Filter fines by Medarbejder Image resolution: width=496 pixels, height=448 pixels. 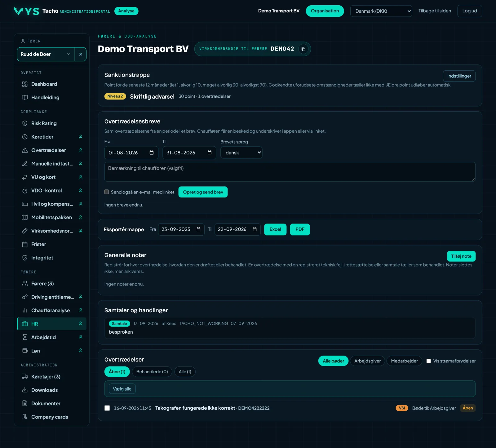404,361
